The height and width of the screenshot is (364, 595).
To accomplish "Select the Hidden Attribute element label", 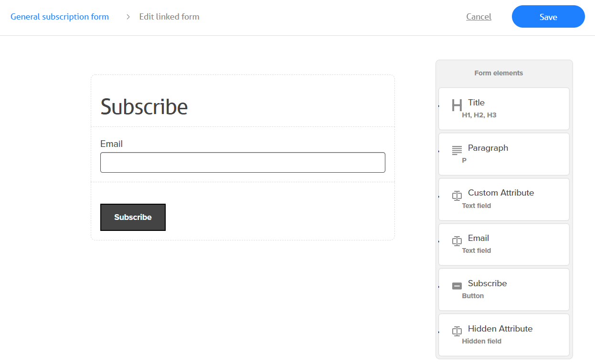I will click(500, 329).
